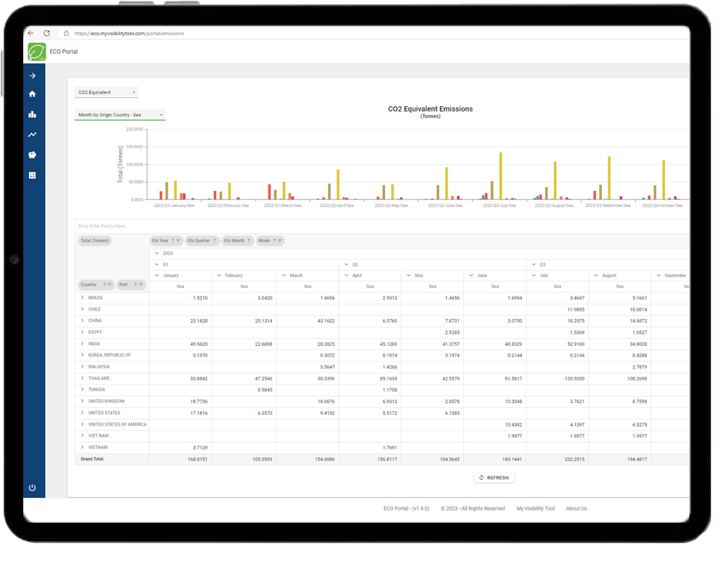This screenshot has height=565, width=728.
Task: Open the grid table sidebar icon
Action: click(x=32, y=175)
